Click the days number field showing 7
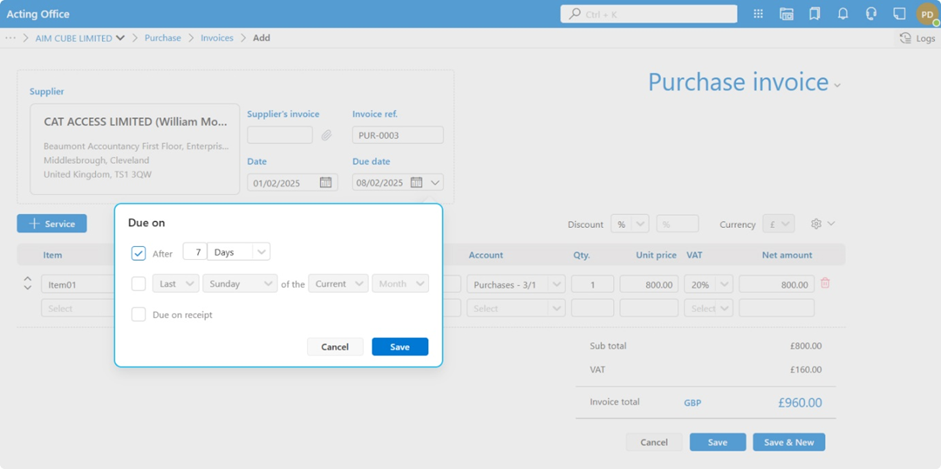 [196, 253]
